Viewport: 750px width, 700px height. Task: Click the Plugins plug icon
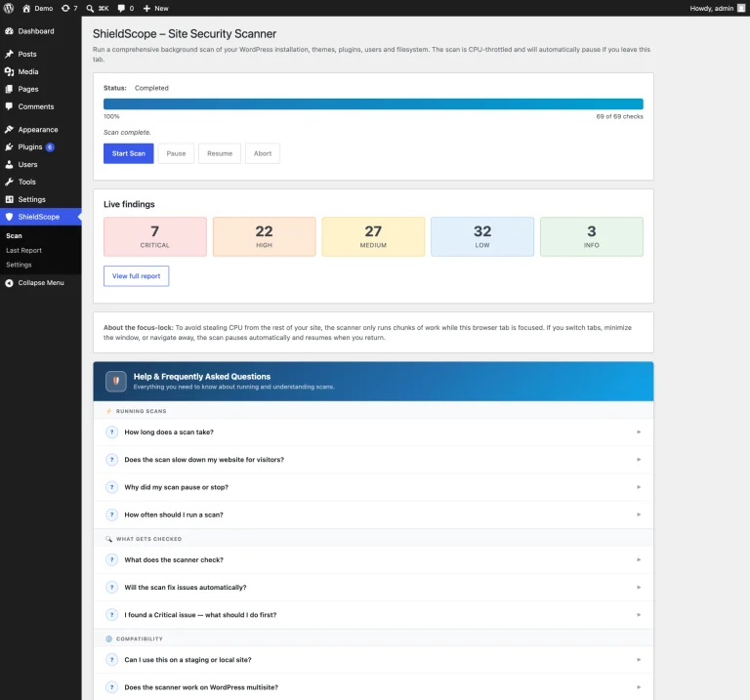[9, 146]
